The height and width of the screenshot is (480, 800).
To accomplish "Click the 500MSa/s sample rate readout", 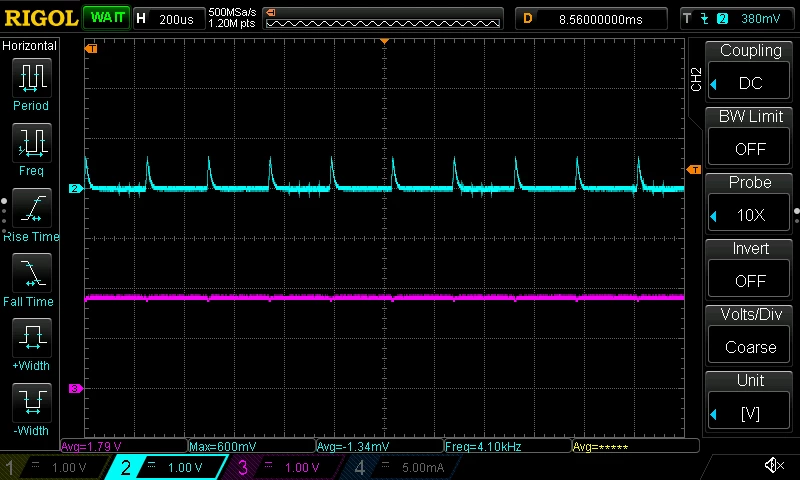I will (x=232, y=12).
